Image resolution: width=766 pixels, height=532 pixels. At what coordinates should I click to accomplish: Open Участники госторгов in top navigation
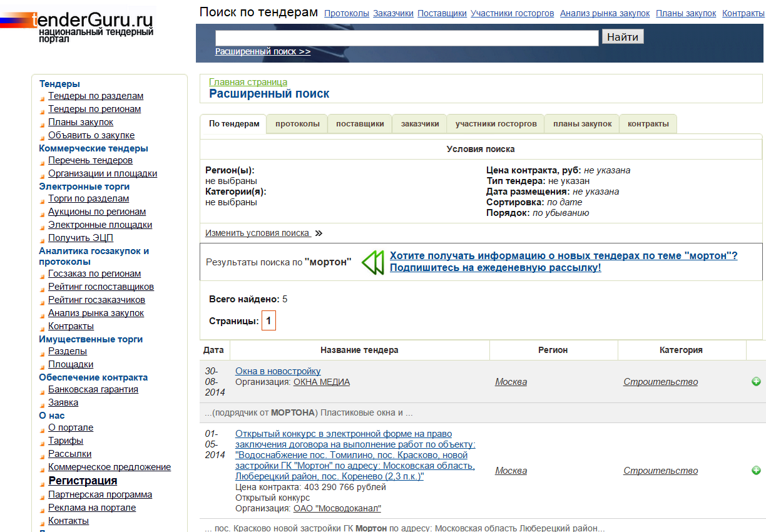(512, 13)
